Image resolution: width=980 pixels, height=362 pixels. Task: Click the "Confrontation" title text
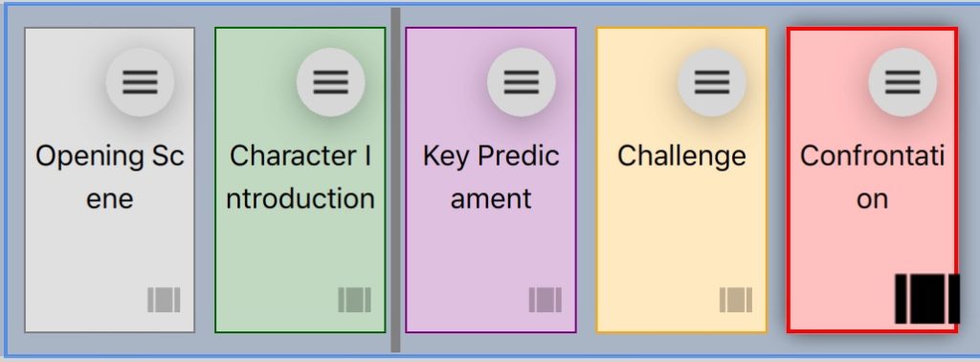tap(872, 177)
